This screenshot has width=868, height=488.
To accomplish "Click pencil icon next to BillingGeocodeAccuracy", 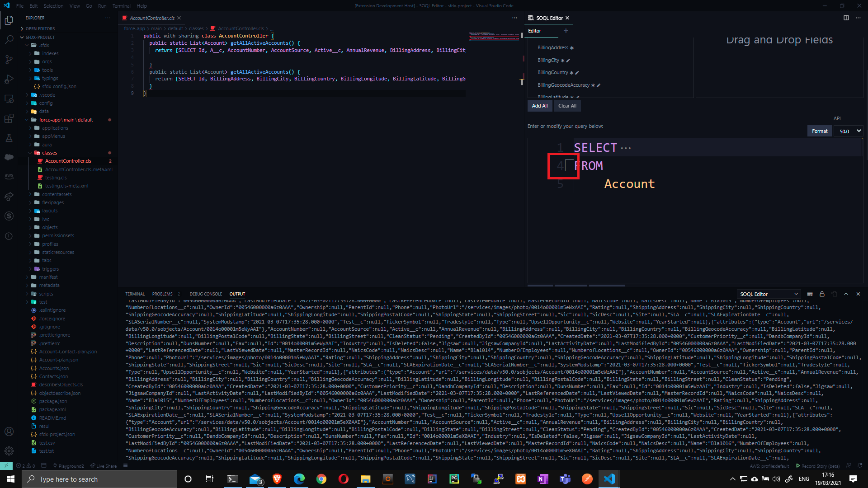I will tap(599, 85).
